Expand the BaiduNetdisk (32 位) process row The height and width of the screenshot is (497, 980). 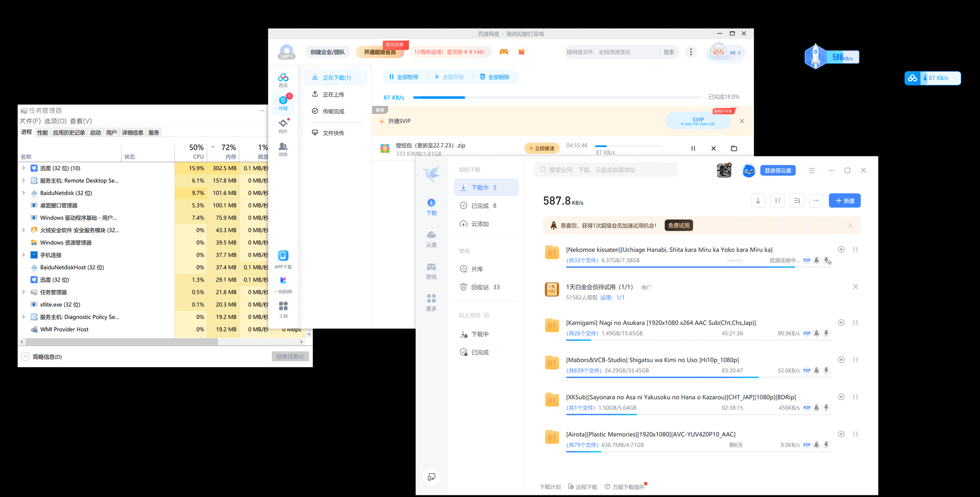click(x=23, y=193)
